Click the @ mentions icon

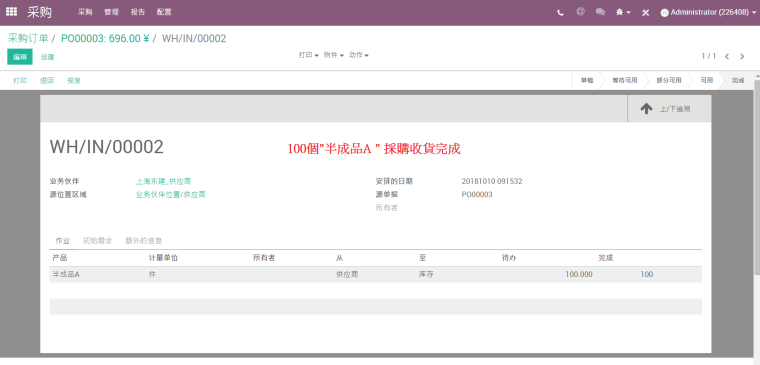click(580, 12)
